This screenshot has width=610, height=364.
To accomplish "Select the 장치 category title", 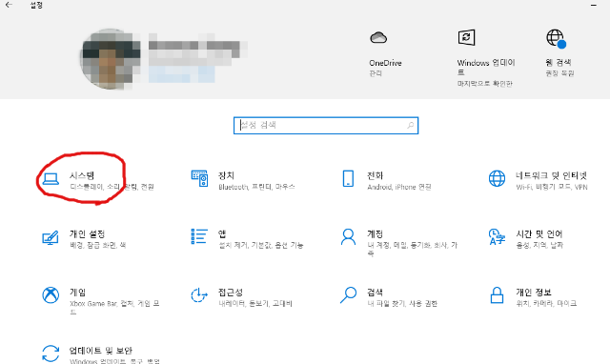I will pyautogui.click(x=226, y=175).
